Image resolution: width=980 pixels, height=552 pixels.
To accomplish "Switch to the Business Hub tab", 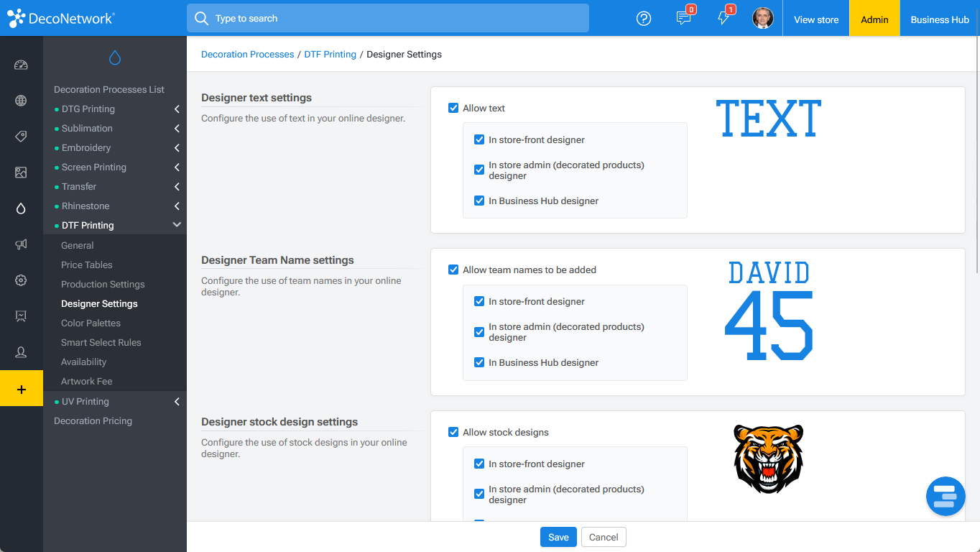I will [940, 19].
